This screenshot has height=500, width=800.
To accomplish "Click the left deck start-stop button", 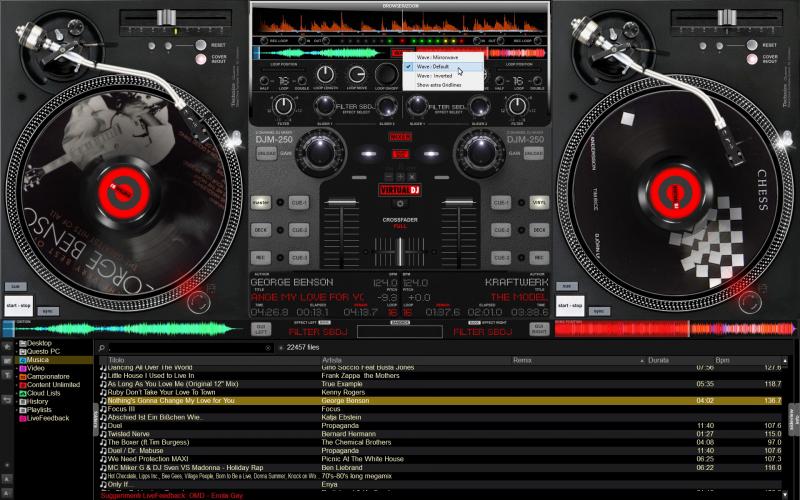I will (x=18, y=306).
